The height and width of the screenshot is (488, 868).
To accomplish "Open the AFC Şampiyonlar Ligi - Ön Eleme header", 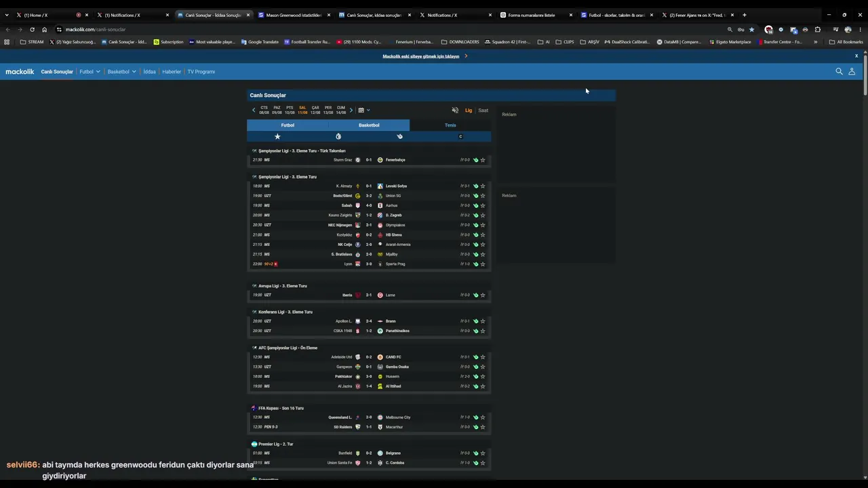I will click(x=288, y=348).
